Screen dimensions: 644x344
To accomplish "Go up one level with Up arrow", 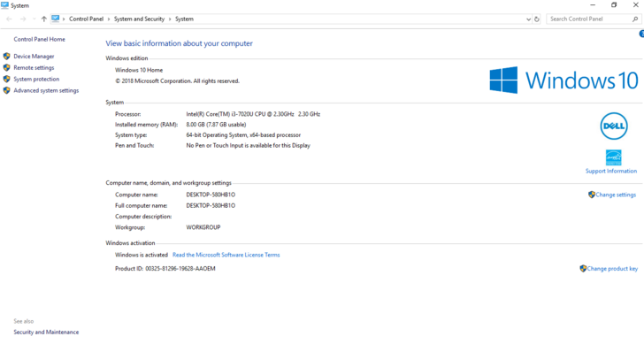I will click(44, 19).
